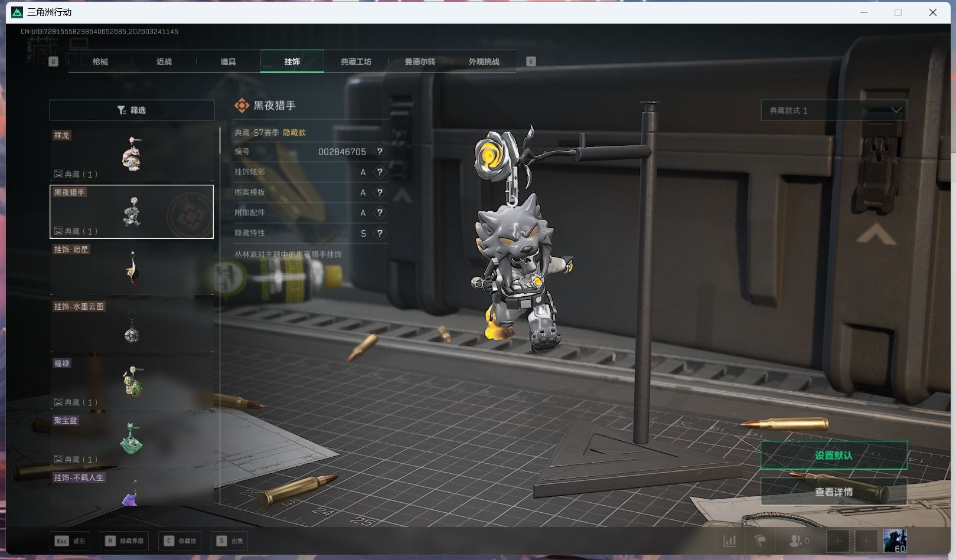Click the 出售 sell button

click(x=230, y=541)
